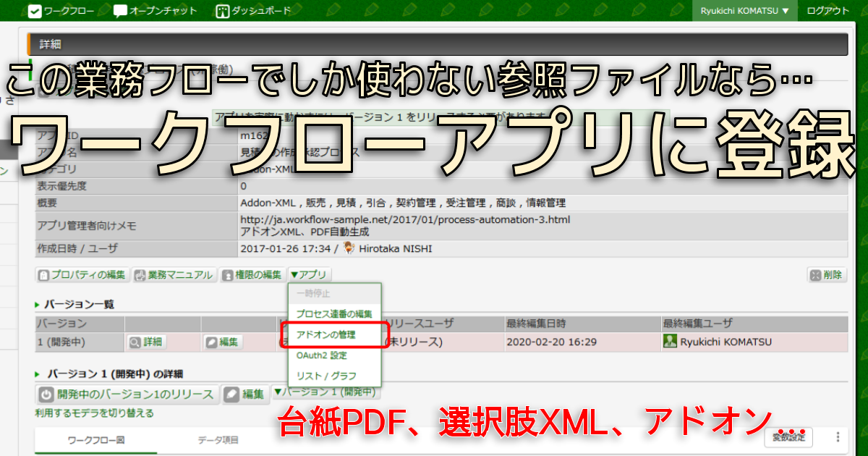Click the ログアウト link

tap(828, 11)
